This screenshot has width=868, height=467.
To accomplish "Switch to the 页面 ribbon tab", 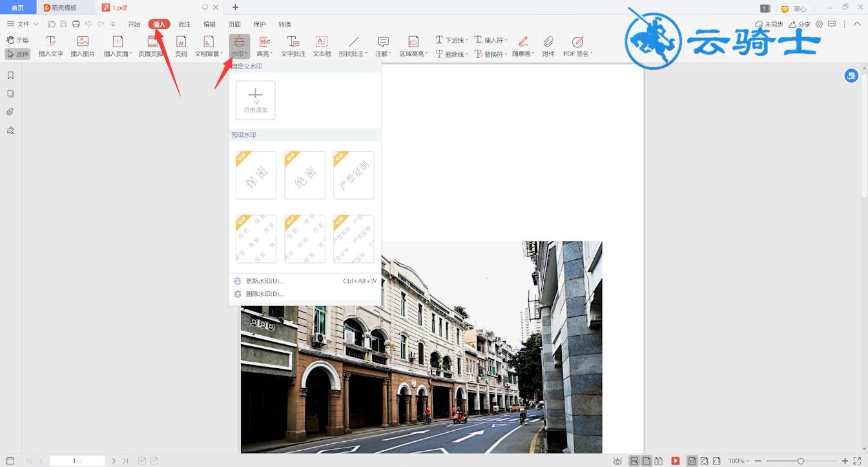I will click(x=234, y=25).
